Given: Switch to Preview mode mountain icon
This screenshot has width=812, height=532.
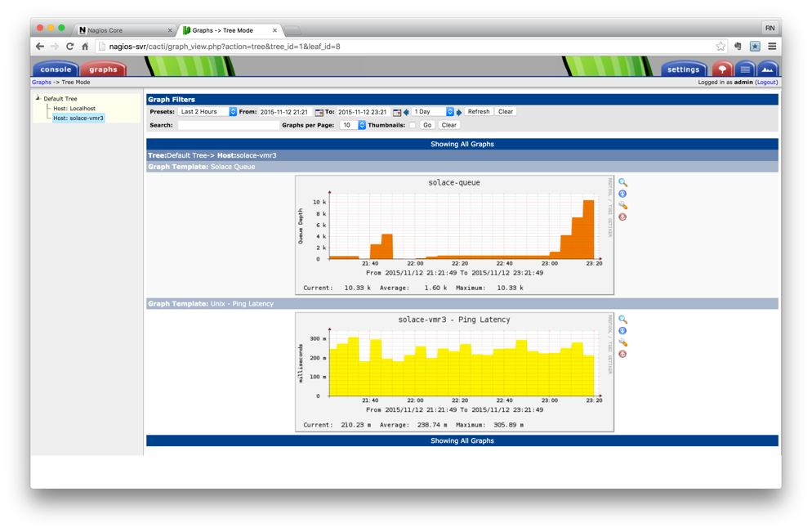Looking at the screenshot, I should click(767, 69).
